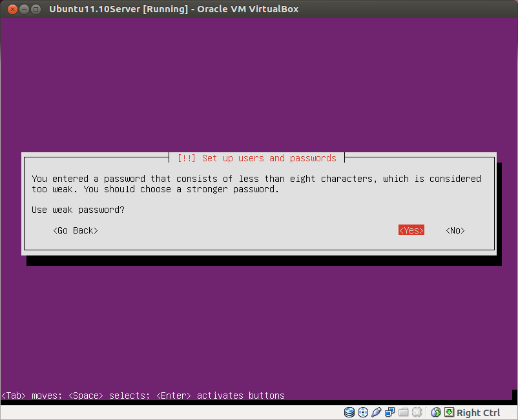
Task: Click the VM window close button
Action: 11,9
